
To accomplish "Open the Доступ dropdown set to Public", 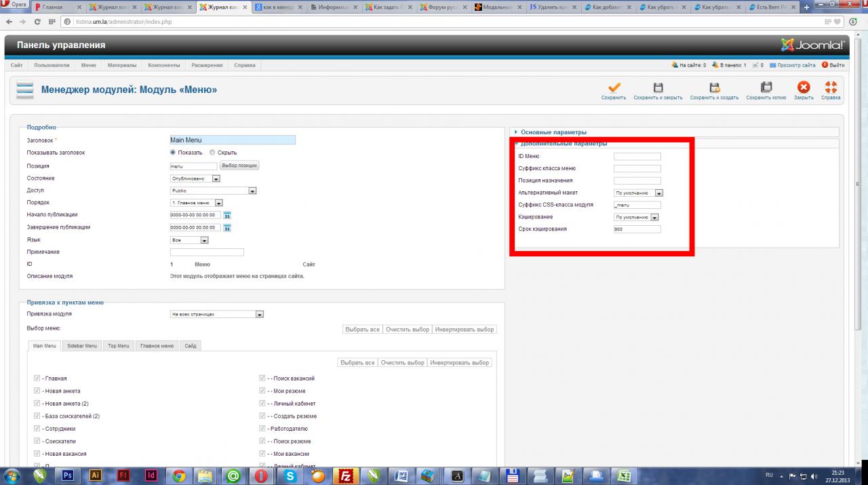I will [213, 191].
